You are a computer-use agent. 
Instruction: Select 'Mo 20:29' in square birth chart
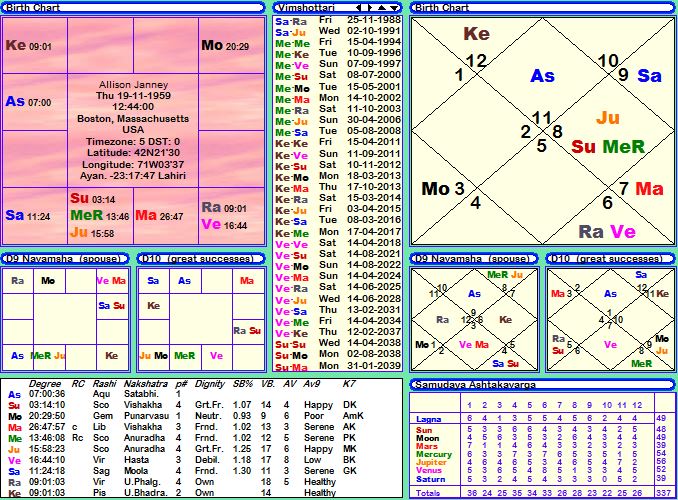225,45
